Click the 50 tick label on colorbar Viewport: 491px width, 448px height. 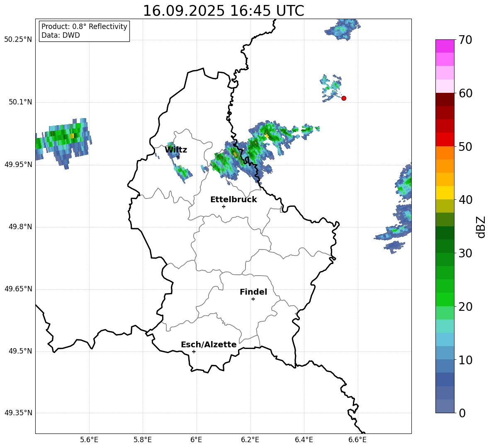pyautogui.click(x=465, y=146)
